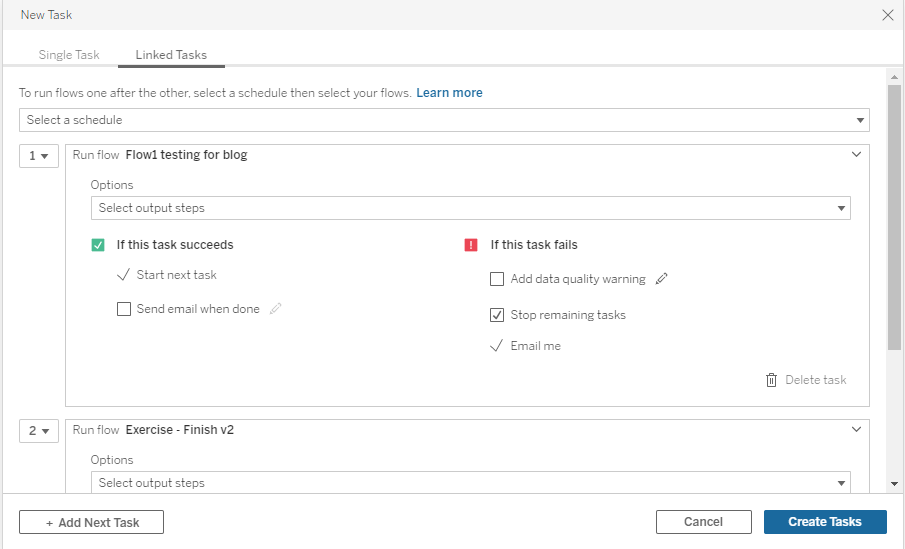Open the Select a schedule dropdown
The image size is (905, 549).
point(444,120)
